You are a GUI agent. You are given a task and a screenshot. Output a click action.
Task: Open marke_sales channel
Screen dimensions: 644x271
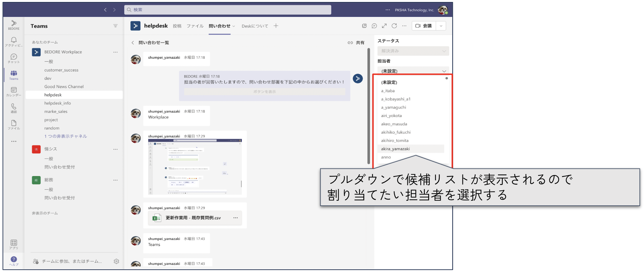click(x=56, y=111)
